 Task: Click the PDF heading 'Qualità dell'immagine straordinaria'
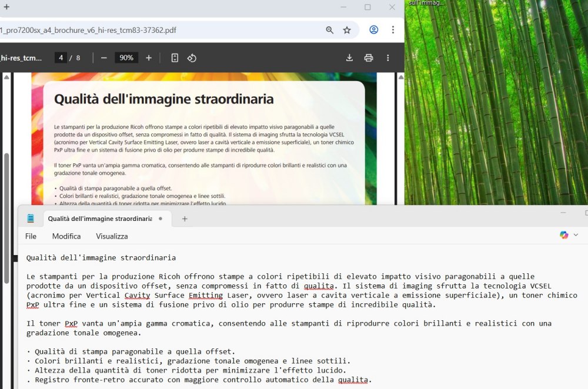pos(164,99)
